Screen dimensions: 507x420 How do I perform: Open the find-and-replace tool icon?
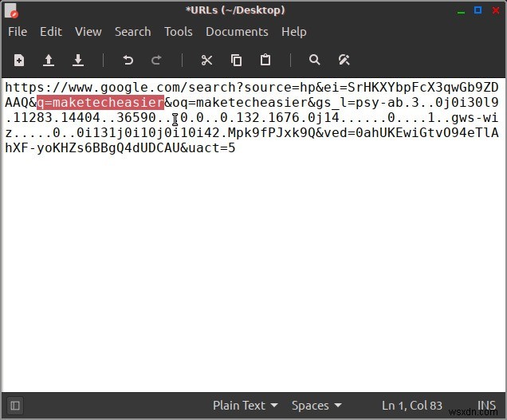344,60
